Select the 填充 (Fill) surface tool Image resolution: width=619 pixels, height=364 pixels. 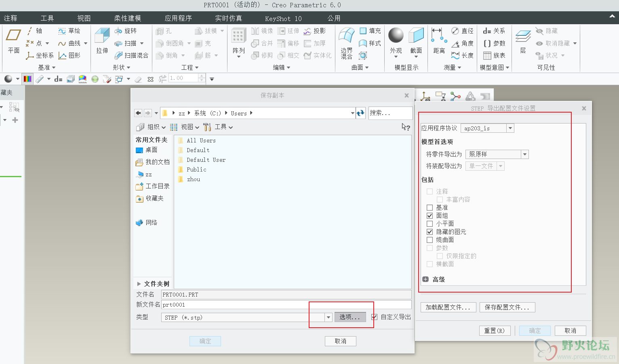[370, 31]
